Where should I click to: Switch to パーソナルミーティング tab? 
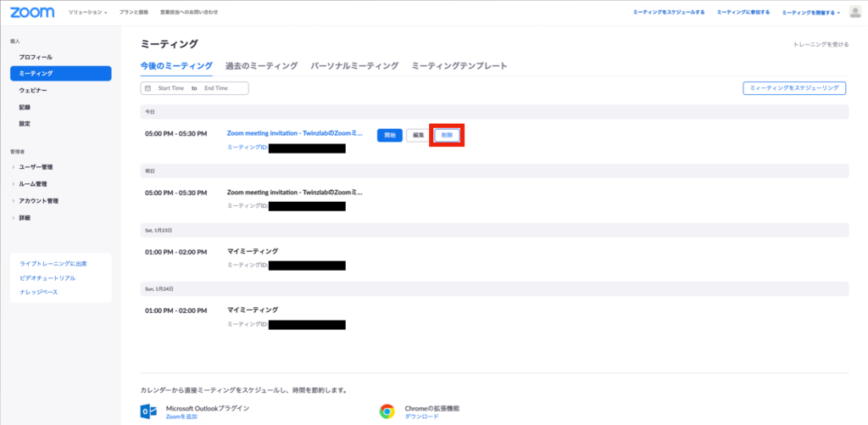(354, 65)
